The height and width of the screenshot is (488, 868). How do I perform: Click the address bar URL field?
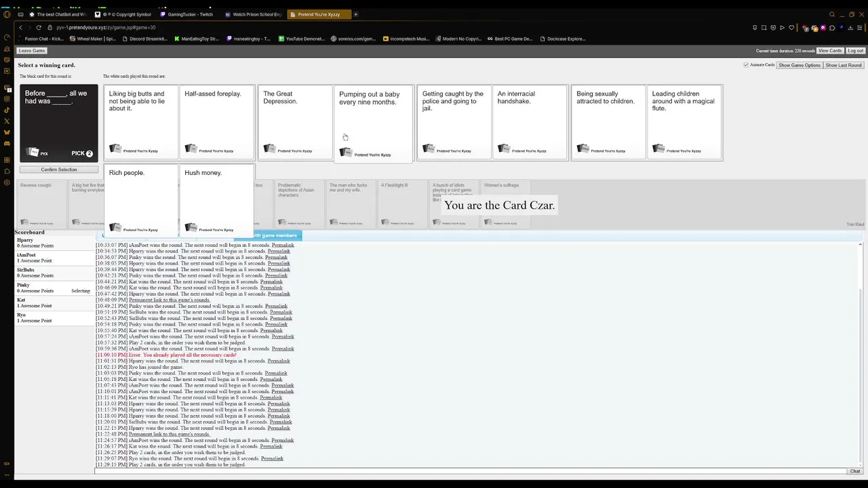click(x=400, y=28)
